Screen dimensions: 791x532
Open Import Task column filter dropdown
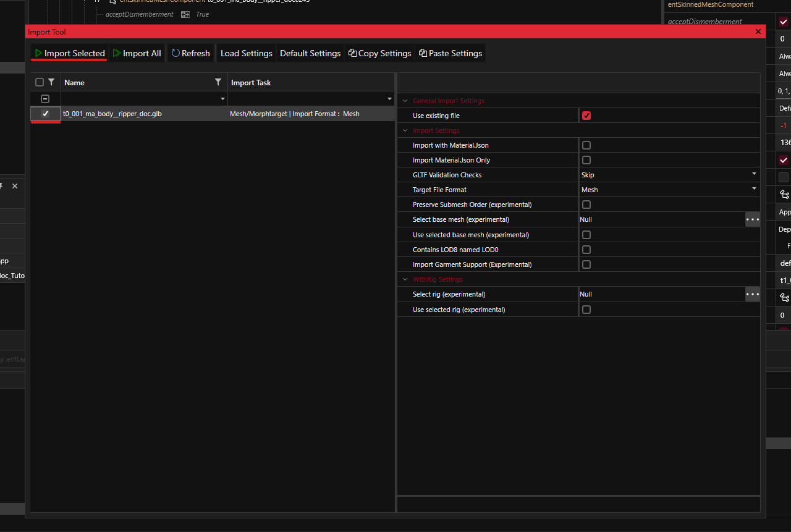389,99
